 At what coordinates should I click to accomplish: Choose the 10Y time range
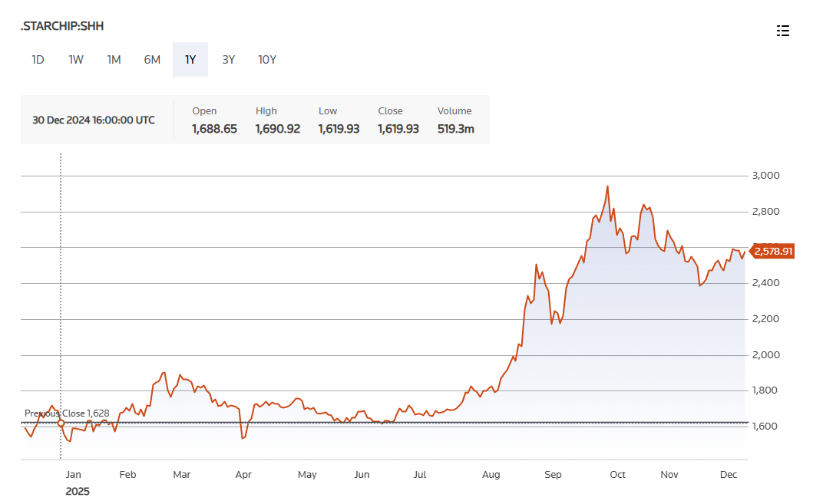click(267, 60)
